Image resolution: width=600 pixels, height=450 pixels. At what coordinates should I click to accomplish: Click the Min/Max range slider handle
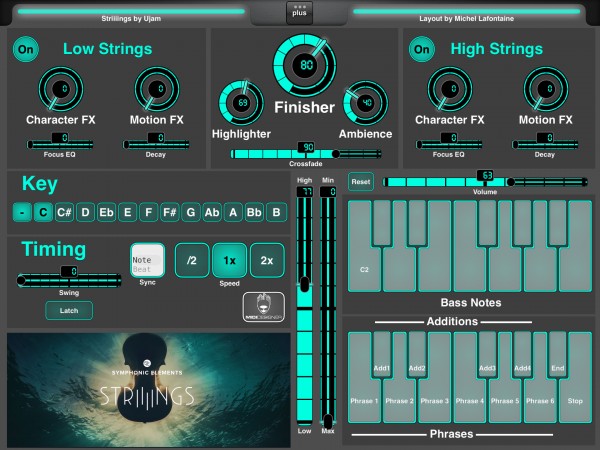[328, 421]
